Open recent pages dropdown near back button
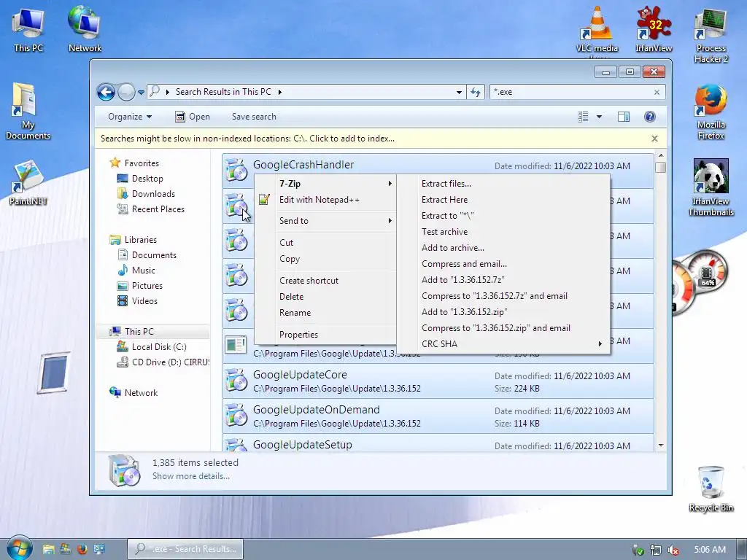 point(141,93)
